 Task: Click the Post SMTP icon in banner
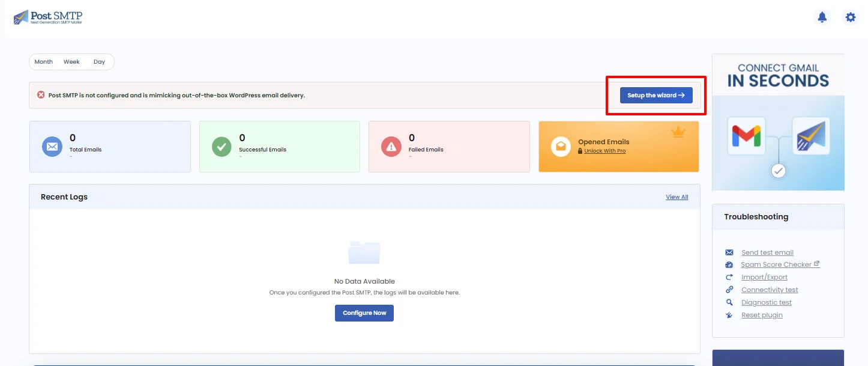point(811,136)
